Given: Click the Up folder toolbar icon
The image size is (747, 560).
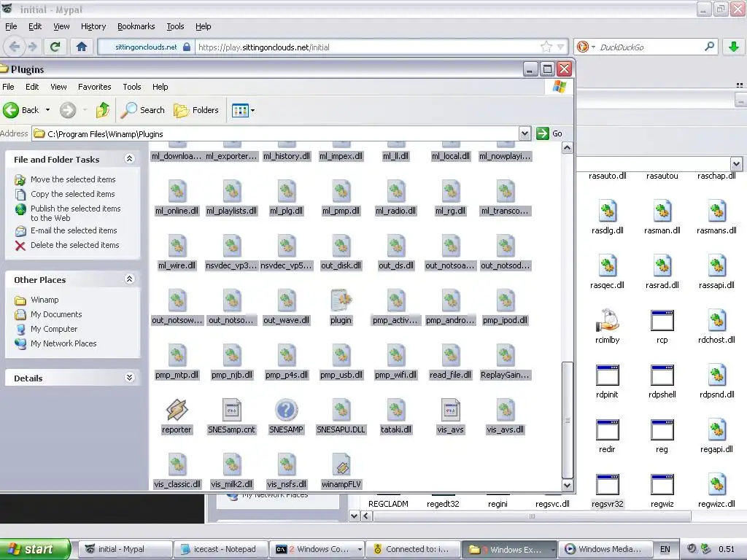Looking at the screenshot, I should point(102,110).
